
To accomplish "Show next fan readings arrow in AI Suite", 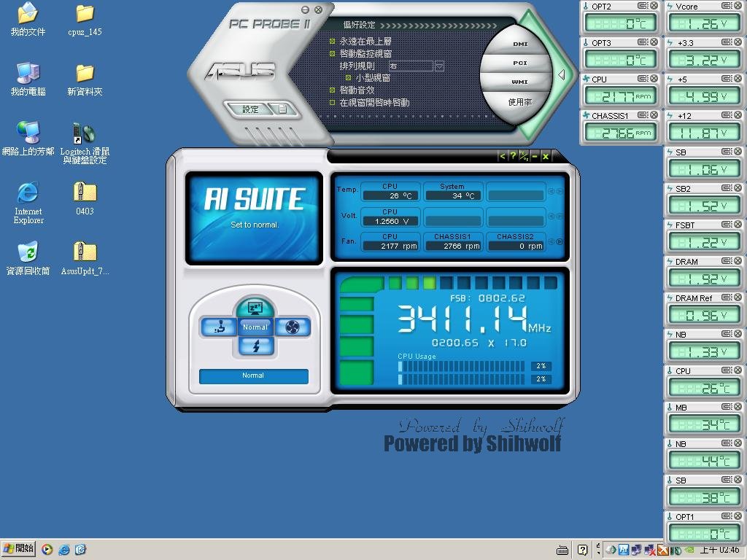I will click(560, 241).
